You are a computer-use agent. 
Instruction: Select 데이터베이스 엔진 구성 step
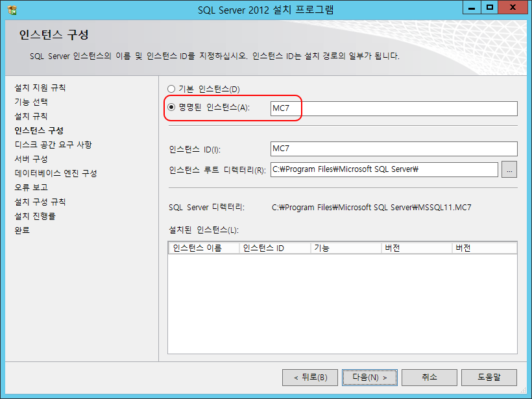coord(56,173)
